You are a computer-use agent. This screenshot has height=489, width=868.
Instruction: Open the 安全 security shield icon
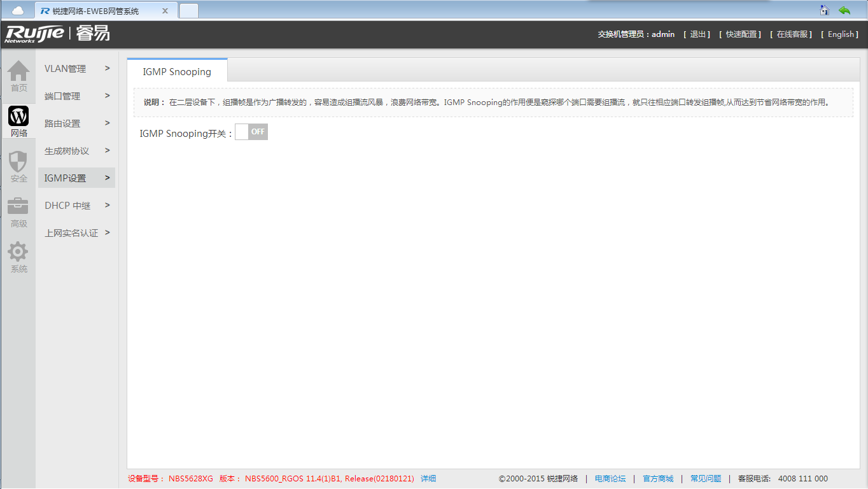pyautogui.click(x=18, y=167)
